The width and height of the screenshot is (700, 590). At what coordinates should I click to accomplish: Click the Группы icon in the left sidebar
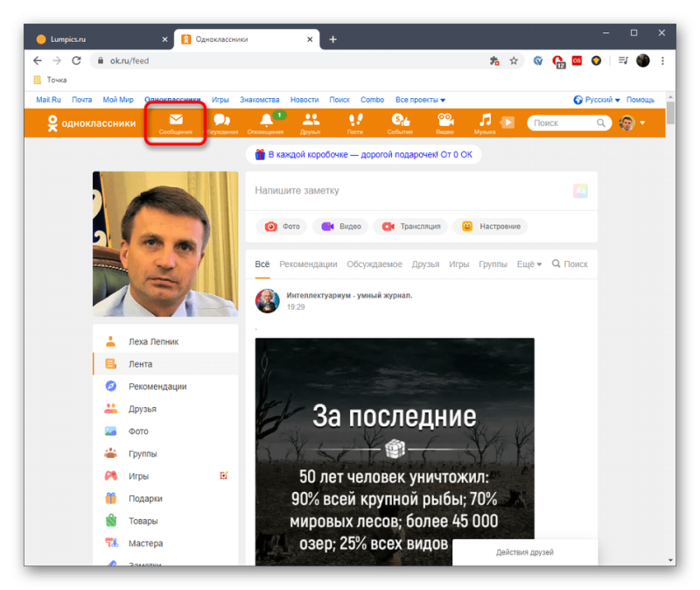(111, 453)
